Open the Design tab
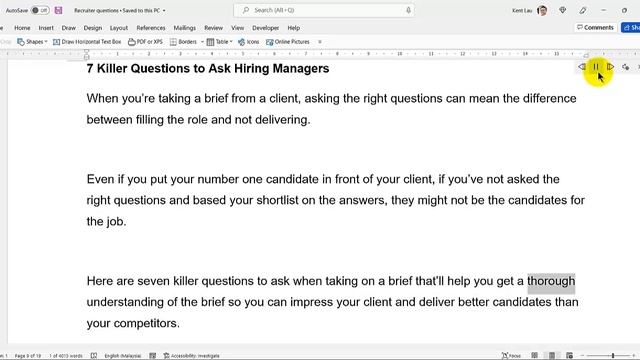This screenshot has width=640, height=360. pyautogui.click(x=93, y=28)
